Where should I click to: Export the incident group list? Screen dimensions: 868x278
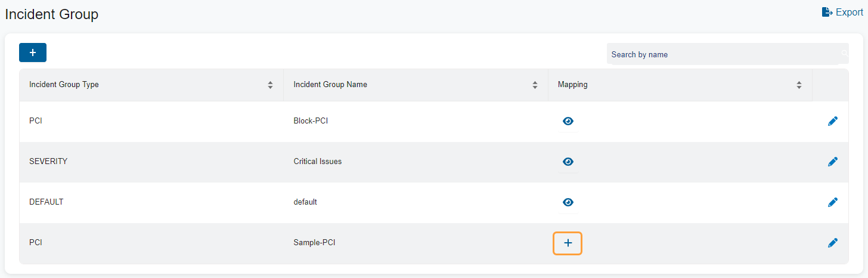tap(842, 13)
